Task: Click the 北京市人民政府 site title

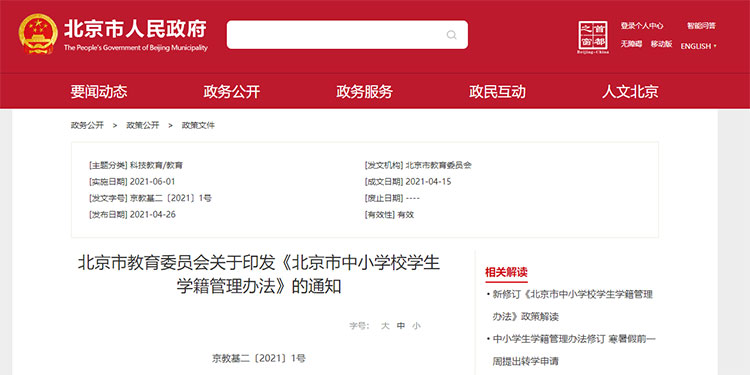Action: [x=135, y=29]
